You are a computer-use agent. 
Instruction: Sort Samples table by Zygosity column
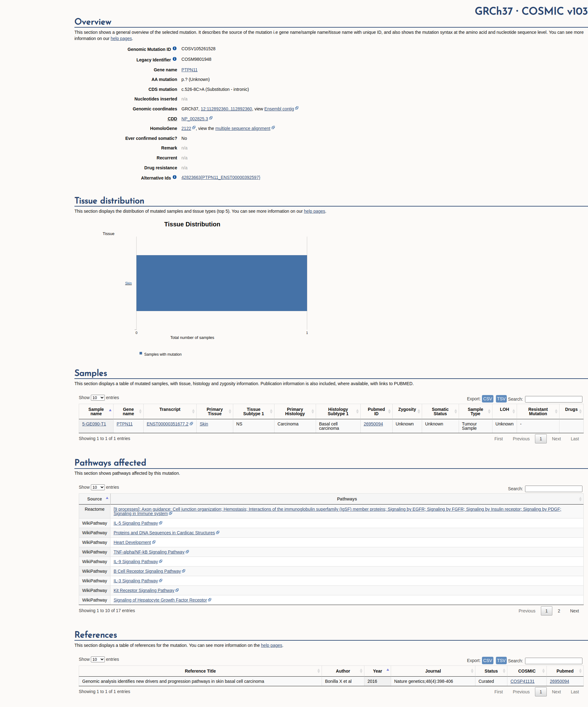[407, 411]
